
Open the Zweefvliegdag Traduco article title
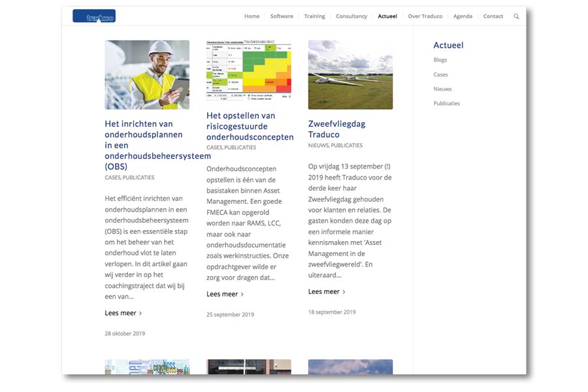(336, 129)
